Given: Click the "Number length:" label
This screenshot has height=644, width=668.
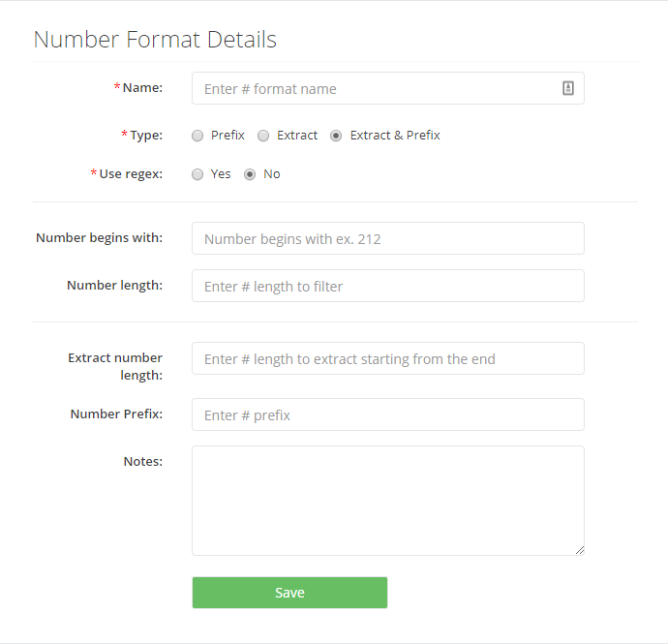Looking at the screenshot, I should pos(114,286).
